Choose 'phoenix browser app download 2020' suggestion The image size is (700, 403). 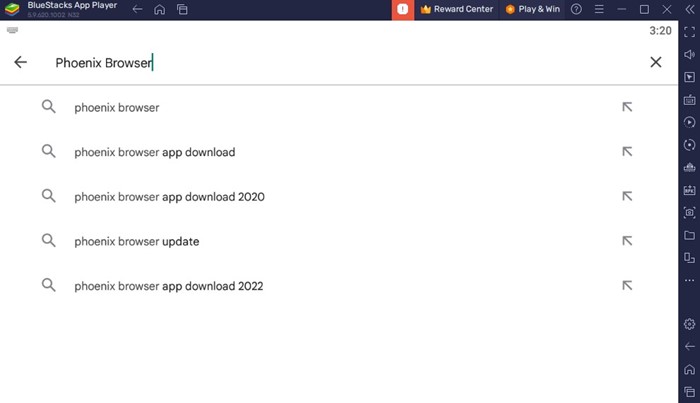[x=169, y=197]
